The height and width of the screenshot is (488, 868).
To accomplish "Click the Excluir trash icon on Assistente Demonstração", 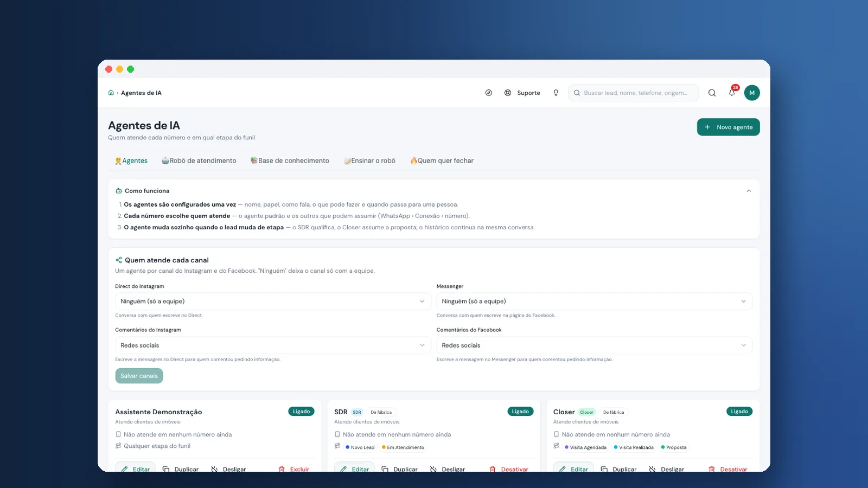I will click(282, 469).
